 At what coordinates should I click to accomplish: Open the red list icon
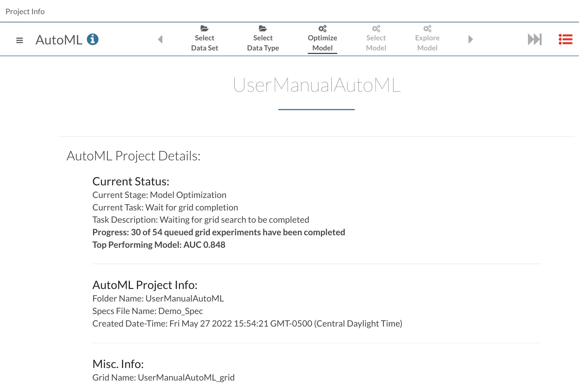click(565, 39)
